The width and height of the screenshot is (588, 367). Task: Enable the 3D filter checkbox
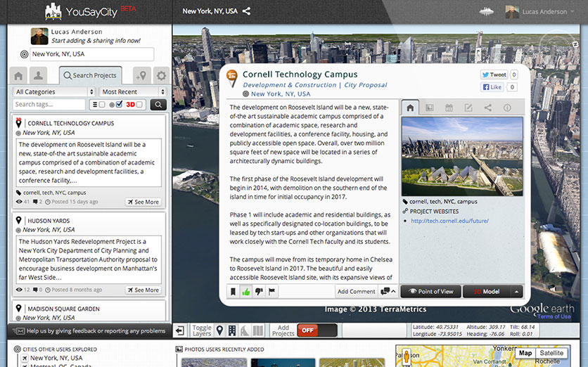(139, 105)
